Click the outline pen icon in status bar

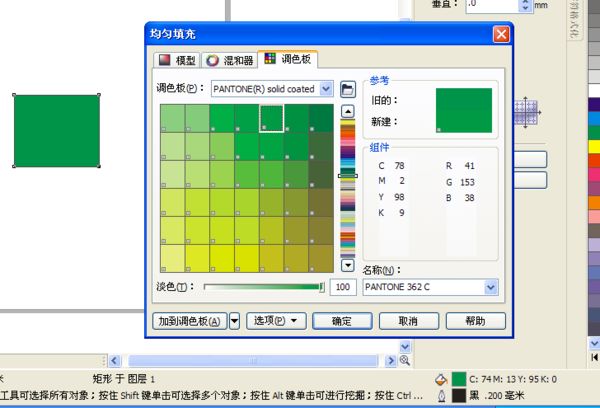(441, 396)
